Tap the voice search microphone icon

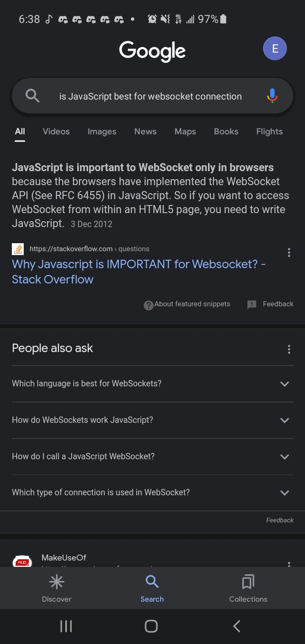pos(272,96)
